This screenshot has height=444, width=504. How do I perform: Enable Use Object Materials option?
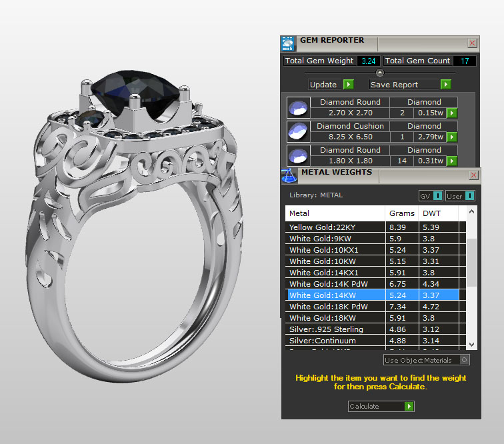click(x=464, y=360)
